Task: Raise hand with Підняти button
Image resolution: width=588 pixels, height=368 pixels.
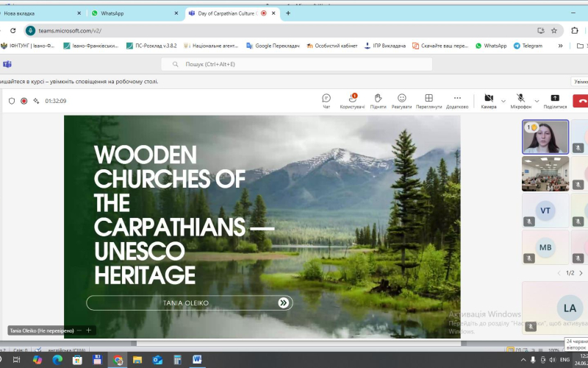Action: (378, 102)
